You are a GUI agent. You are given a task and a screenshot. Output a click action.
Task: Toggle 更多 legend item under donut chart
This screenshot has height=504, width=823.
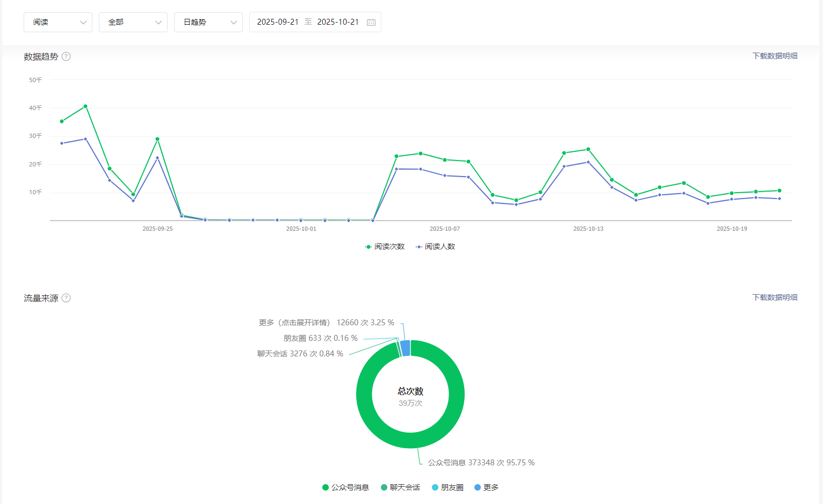[x=486, y=487]
